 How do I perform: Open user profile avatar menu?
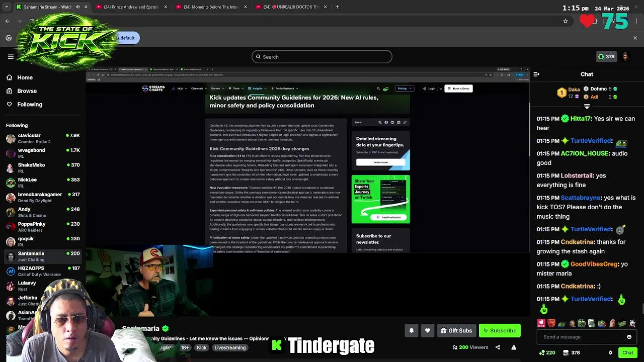625,57
